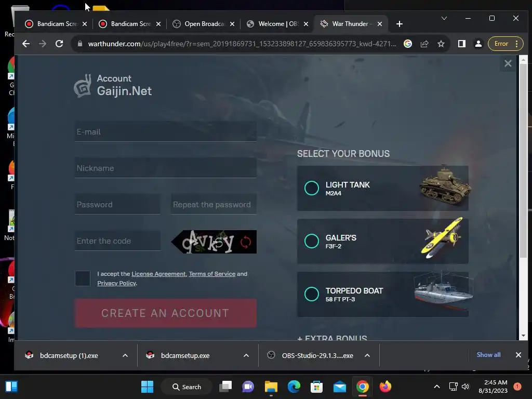532x399 pixels.
Task: Launch Firefox from the taskbar
Action: [385, 387]
